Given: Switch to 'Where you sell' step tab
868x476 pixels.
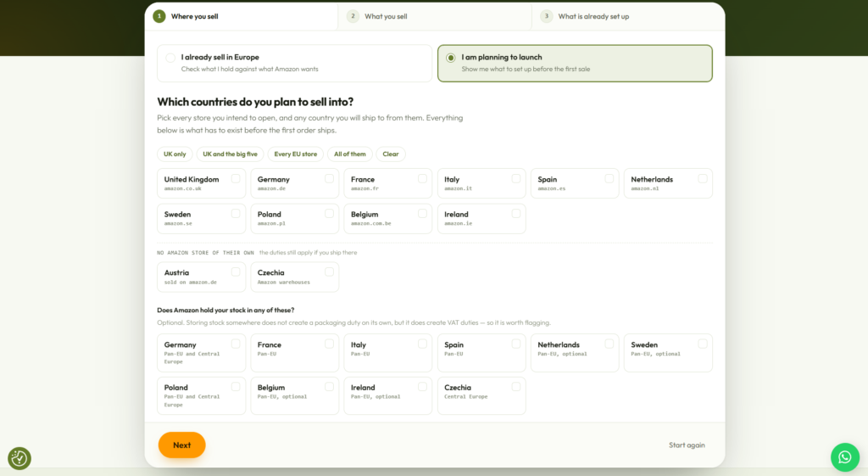Looking at the screenshot, I should [x=242, y=16].
